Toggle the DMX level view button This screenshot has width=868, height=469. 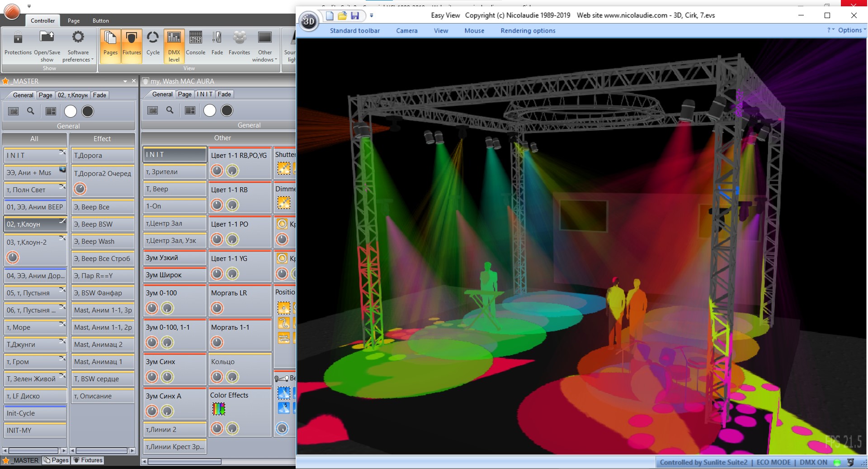click(x=174, y=46)
